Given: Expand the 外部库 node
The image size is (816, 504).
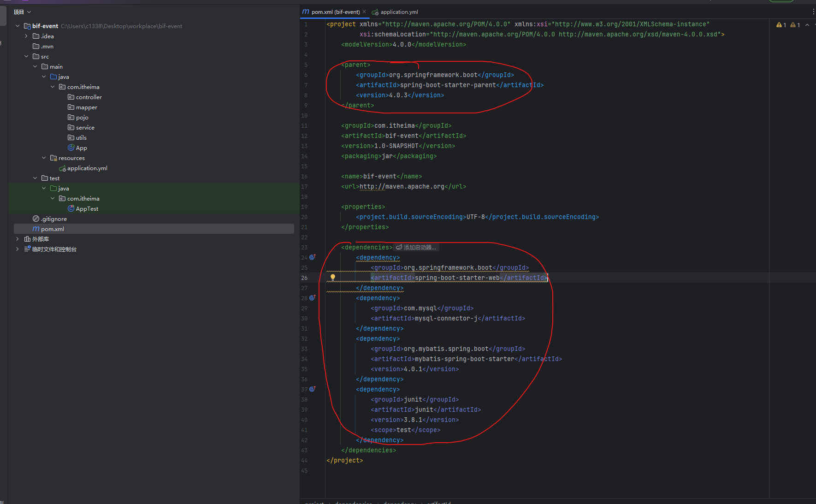Looking at the screenshot, I should point(18,239).
